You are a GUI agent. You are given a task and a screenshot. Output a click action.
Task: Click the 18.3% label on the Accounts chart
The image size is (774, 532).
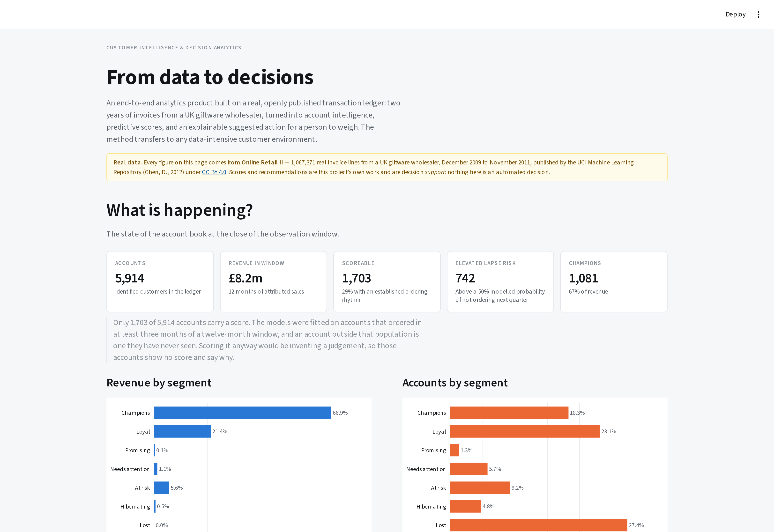pyautogui.click(x=577, y=413)
